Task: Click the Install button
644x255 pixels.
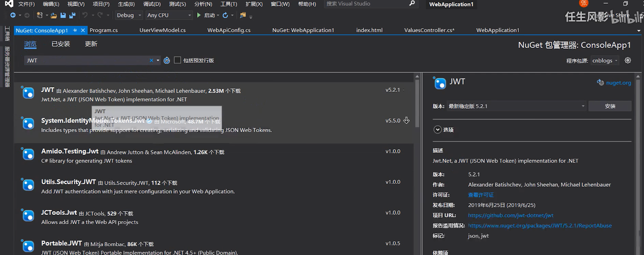Action: coord(610,106)
